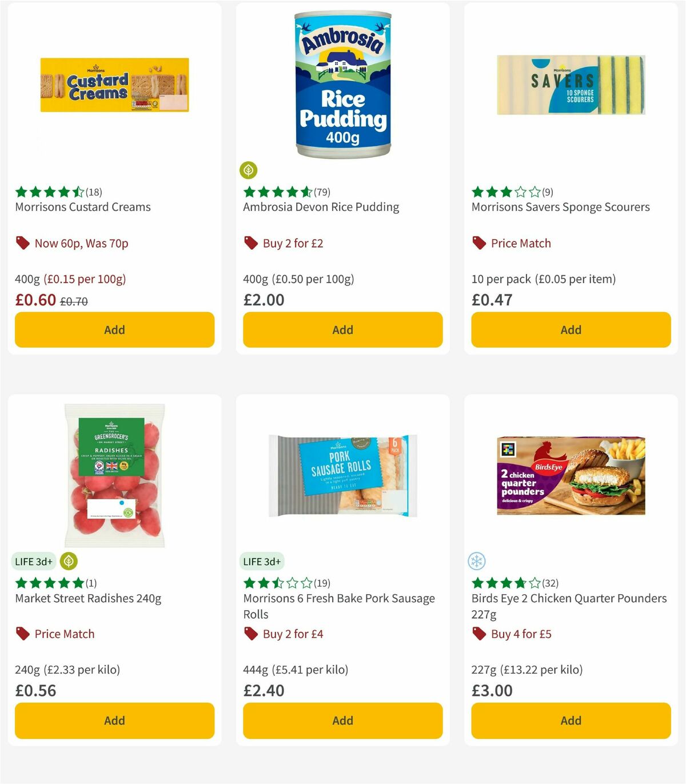The image size is (686, 784).
Task: Click the tag icon beside 'Buy 2 for £4'
Action: 250,634
